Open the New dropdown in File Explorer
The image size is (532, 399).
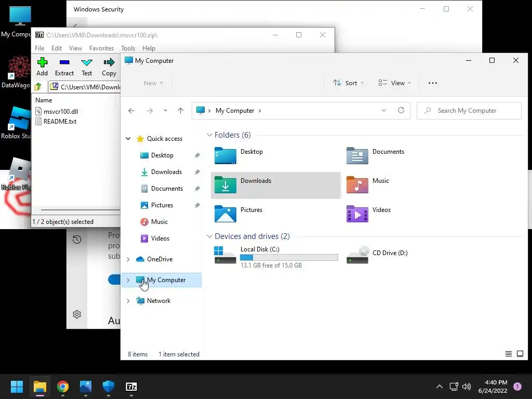pyautogui.click(x=153, y=83)
